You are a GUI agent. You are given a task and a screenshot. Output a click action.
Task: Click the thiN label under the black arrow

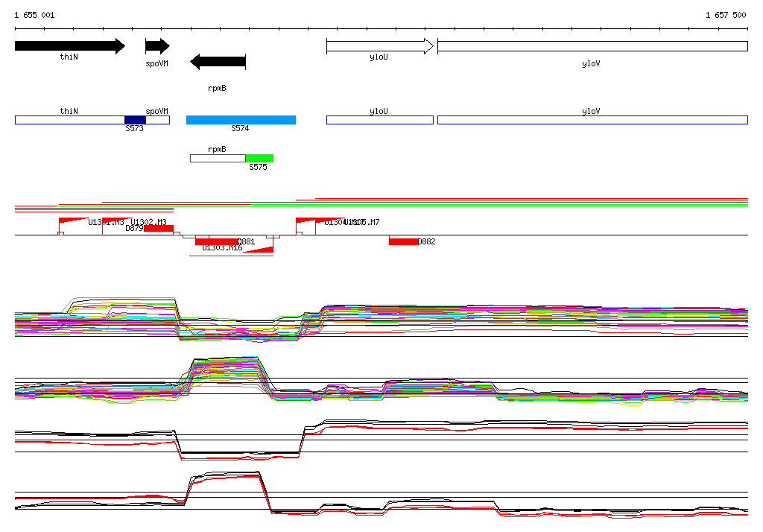(69, 57)
